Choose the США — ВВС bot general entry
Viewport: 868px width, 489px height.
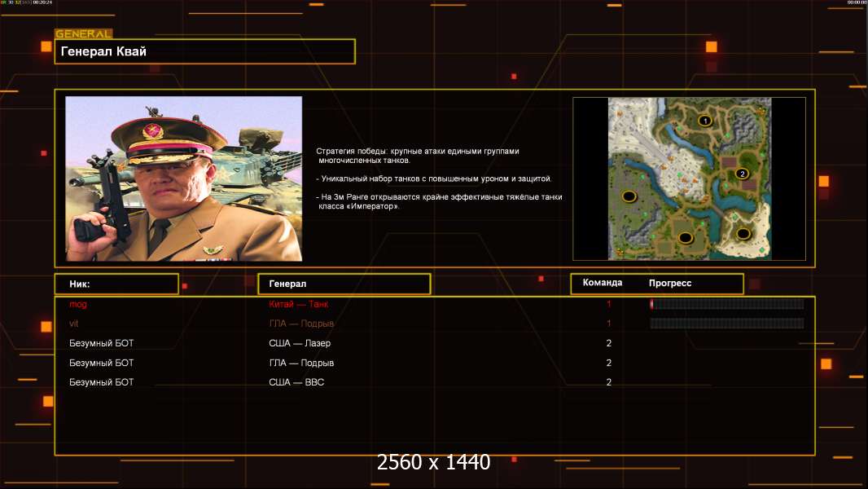tap(296, 382)
